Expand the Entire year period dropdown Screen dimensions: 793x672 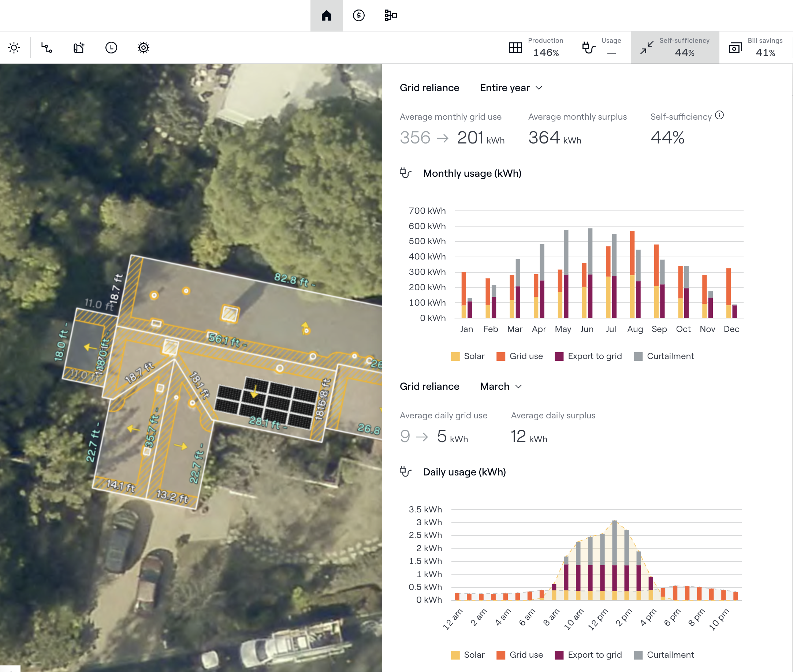point(511,88)
